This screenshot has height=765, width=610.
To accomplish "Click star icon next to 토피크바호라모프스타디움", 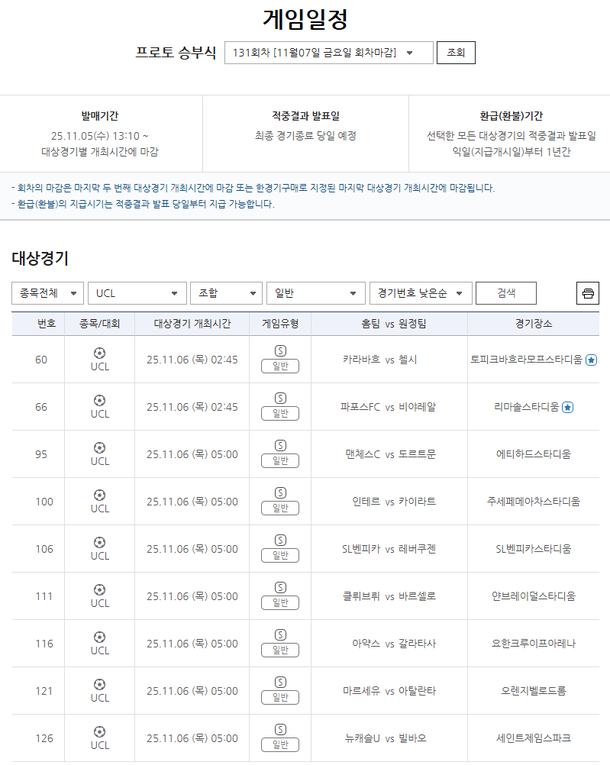I will 591,359.
